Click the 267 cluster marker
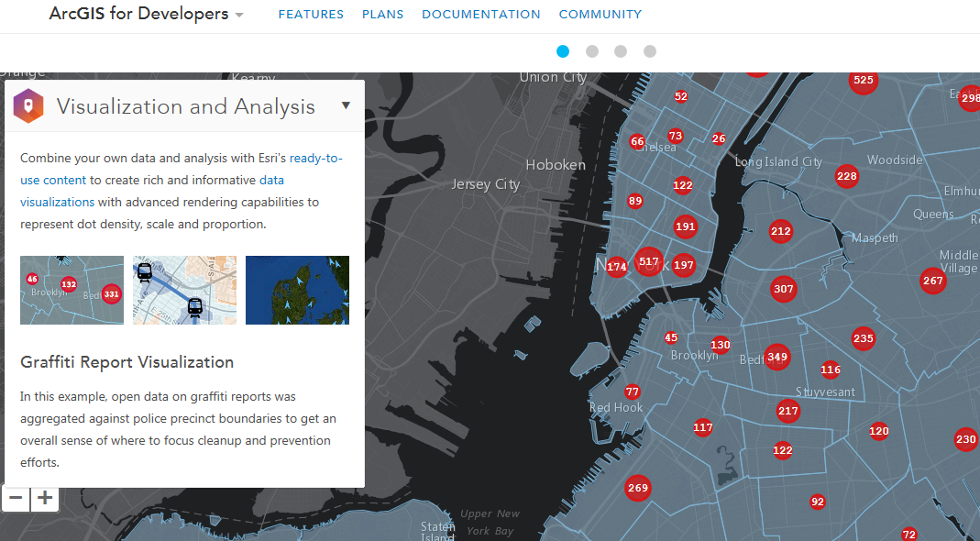The width and height of the screenshot is (980, 541). tap(933, 281)
